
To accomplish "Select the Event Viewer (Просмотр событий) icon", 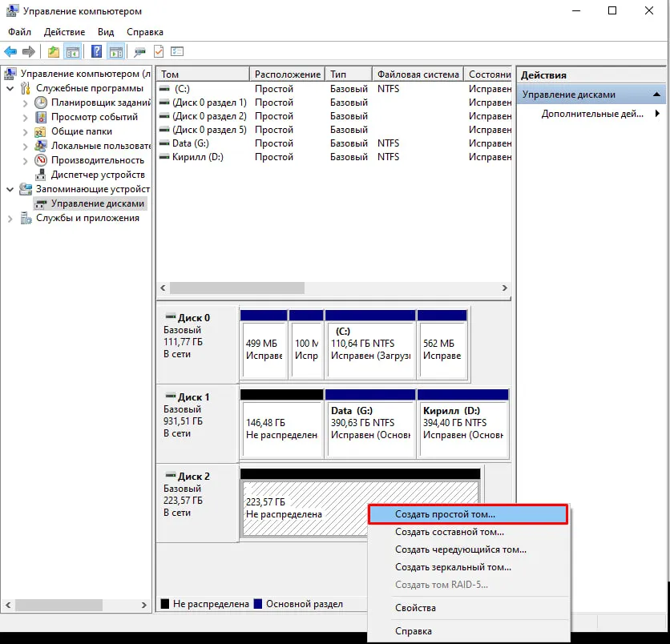I will coord(41,117).
